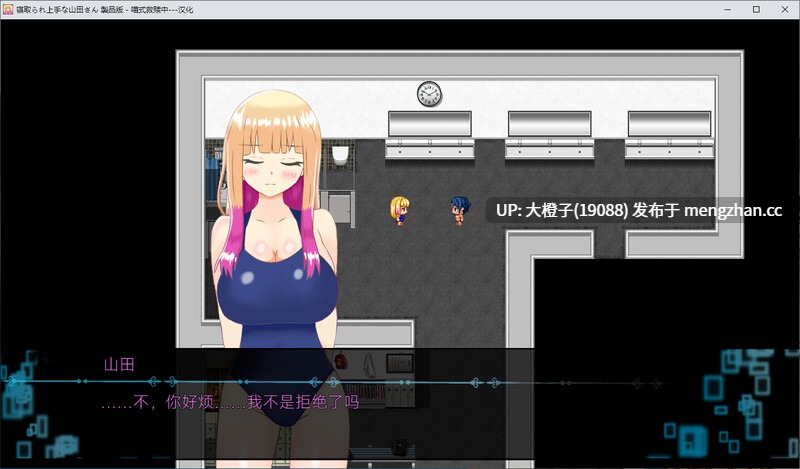This screenshot has width=800, height=469.
Task: Click the blonde character sprite on the map
Action: (x=399, y=211)
